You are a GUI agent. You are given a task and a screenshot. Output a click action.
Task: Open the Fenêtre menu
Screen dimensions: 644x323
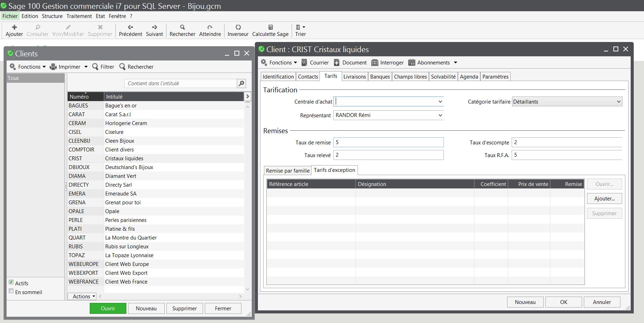(x=117, y=16)
